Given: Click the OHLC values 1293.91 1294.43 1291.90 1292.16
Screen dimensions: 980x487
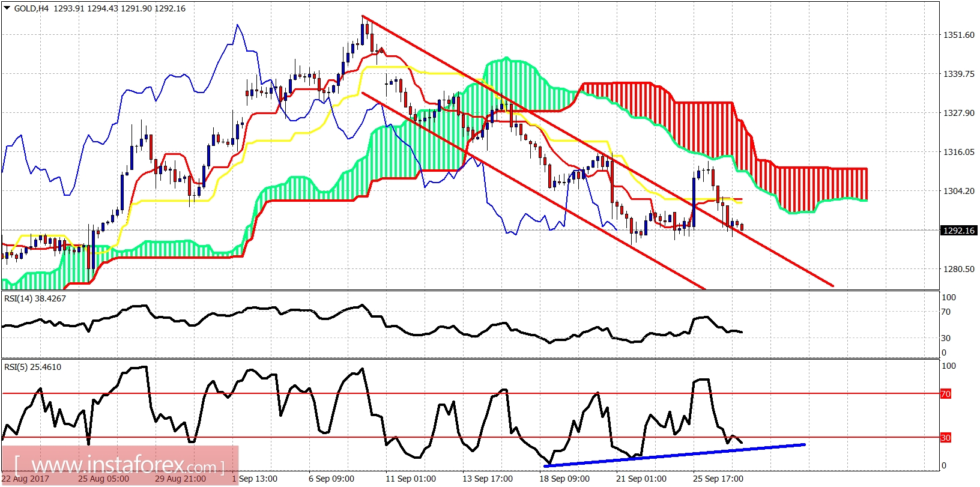Looking at the screenshot, I should [x=119, y=8].
